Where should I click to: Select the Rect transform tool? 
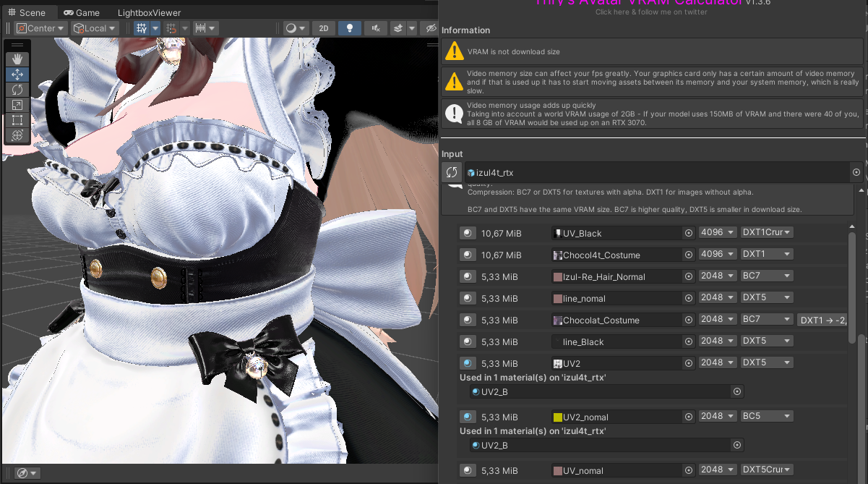[17, 120]
